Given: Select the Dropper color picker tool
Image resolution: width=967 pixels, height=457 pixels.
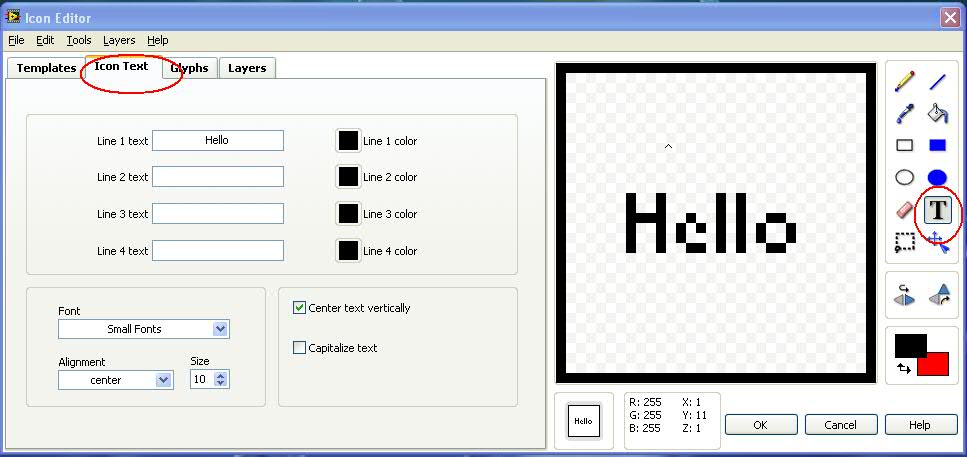Looking at the screenshot, I should (904, 113).
